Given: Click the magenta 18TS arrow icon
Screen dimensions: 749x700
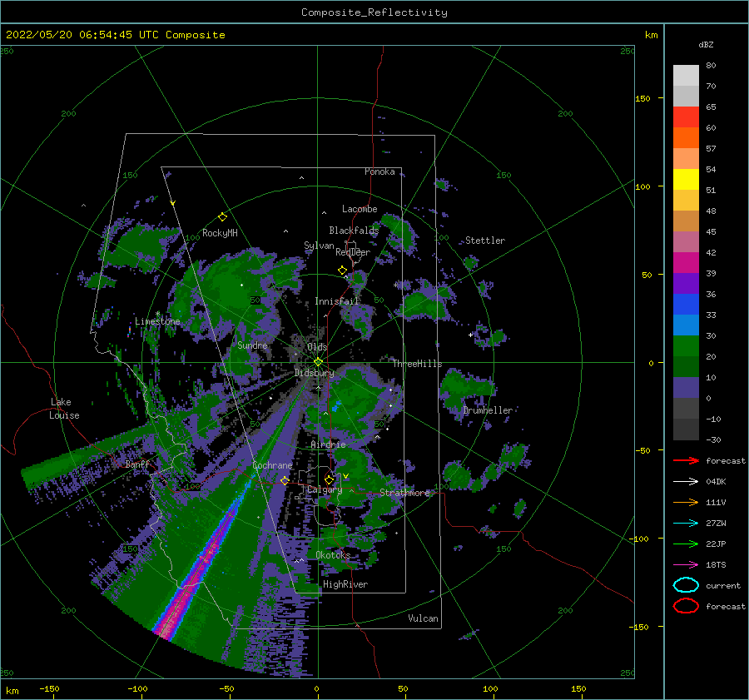Looking at the screenshot, I should (686, 565).
